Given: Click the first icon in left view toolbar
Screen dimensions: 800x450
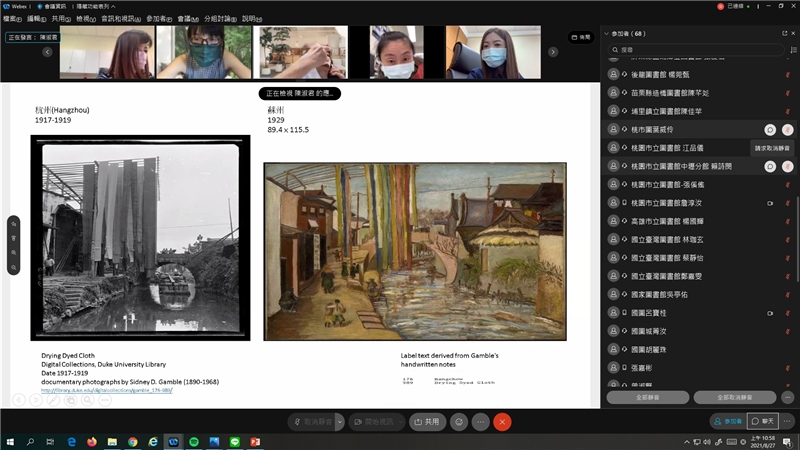Looking at the screenshot, I should [x=14, y=224].
